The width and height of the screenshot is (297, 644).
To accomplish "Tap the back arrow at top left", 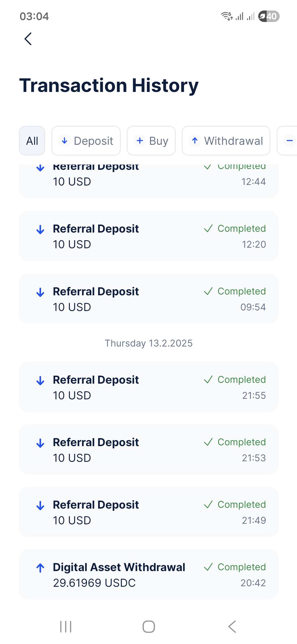I will coord(28,39).
